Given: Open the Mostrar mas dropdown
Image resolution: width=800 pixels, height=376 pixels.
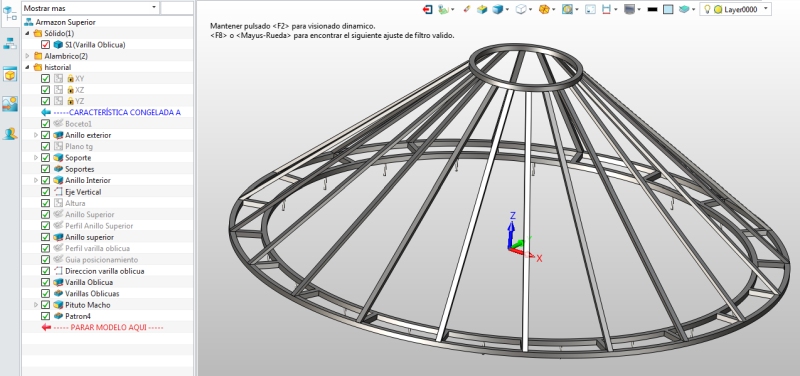Looking at the screenshot, I should (x=90, y=8).
